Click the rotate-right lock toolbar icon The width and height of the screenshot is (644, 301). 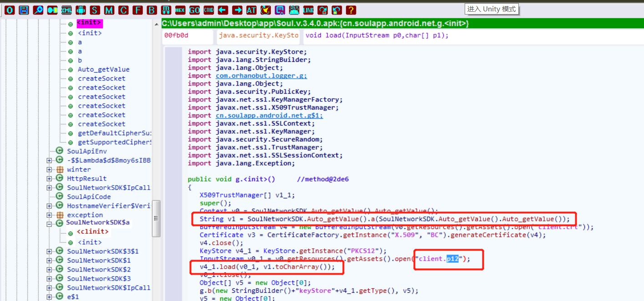click(323, 10)
